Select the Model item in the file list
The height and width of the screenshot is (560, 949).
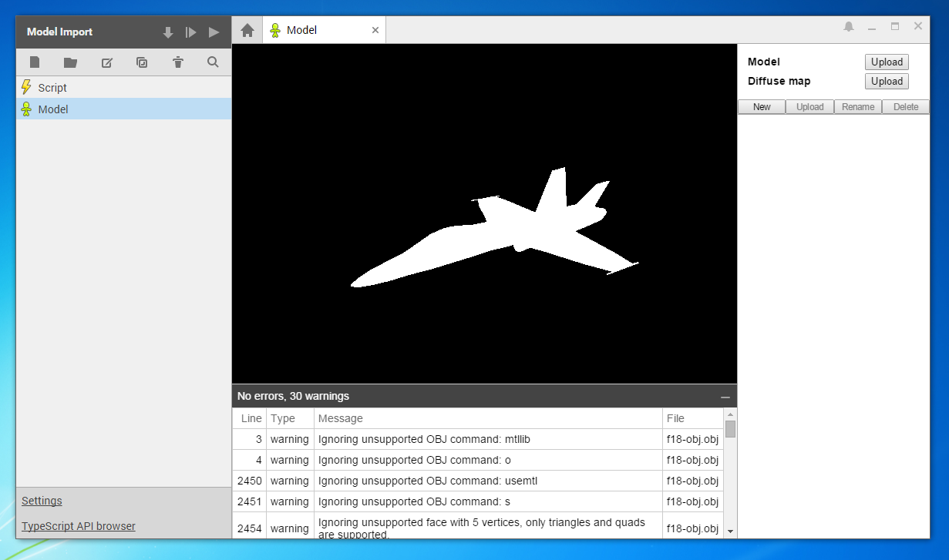pos(123,109)
